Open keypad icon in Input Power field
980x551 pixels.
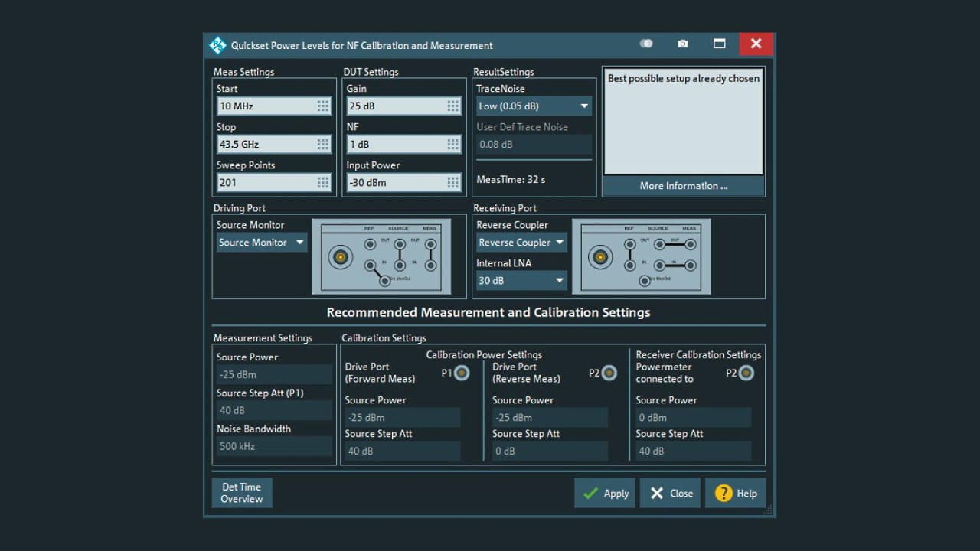click(x=453, y=182)
